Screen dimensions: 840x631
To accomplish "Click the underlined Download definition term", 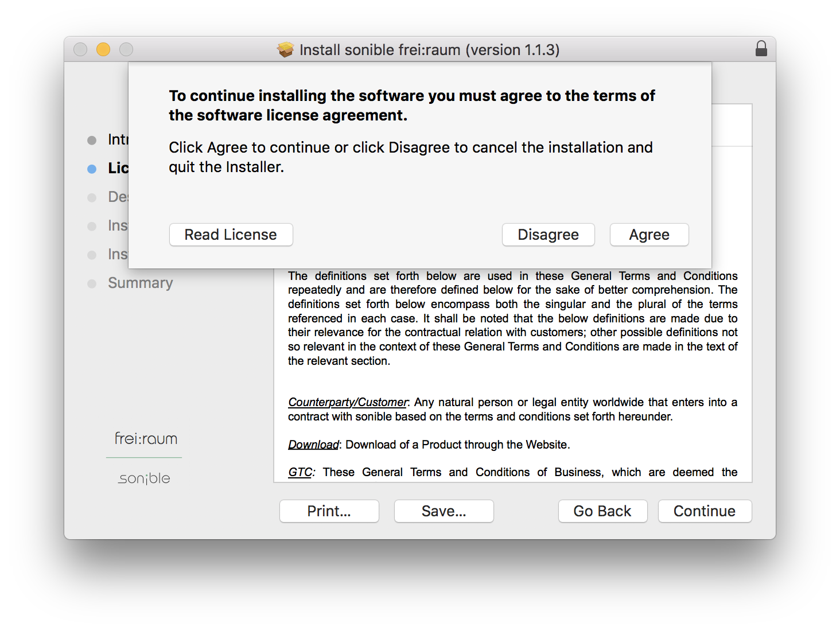I will [x=313, y=445].
